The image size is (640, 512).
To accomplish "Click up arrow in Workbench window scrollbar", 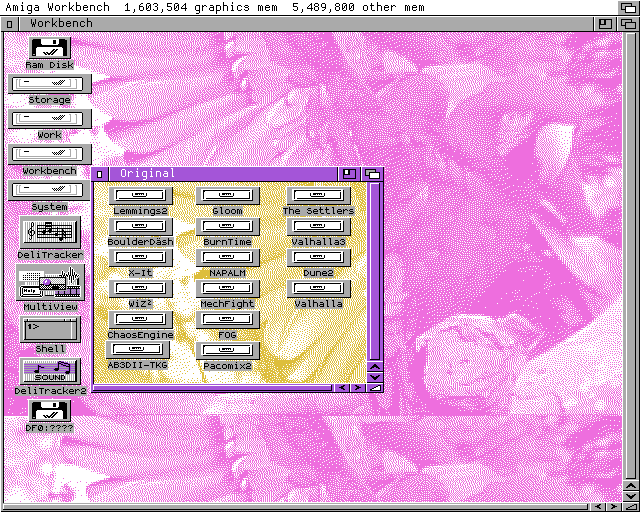I will pos(631,486).
